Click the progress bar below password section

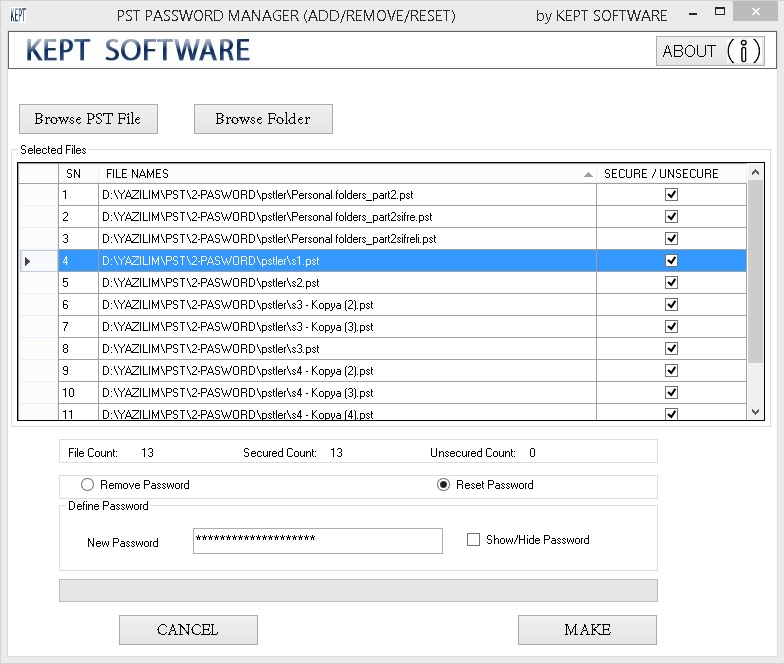358,590
